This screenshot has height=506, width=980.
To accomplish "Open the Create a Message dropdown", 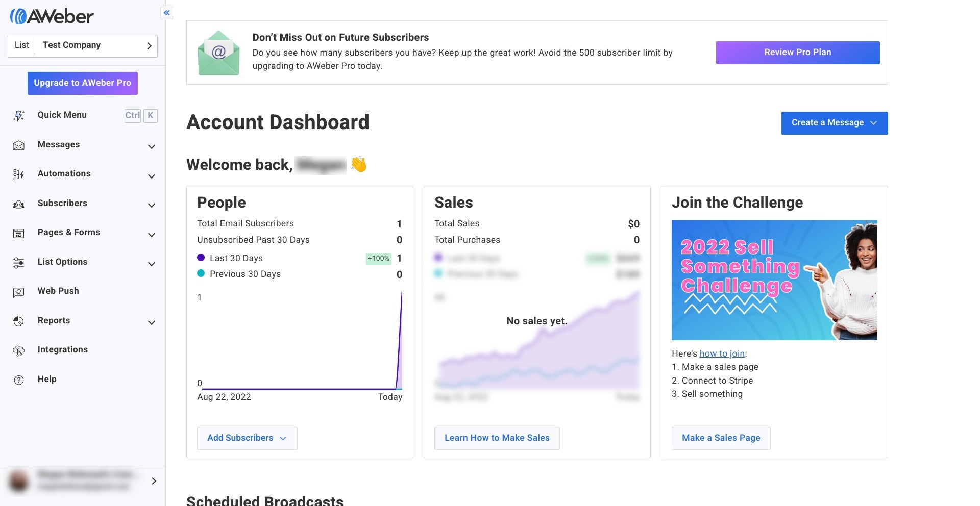I will click(835, 123).
